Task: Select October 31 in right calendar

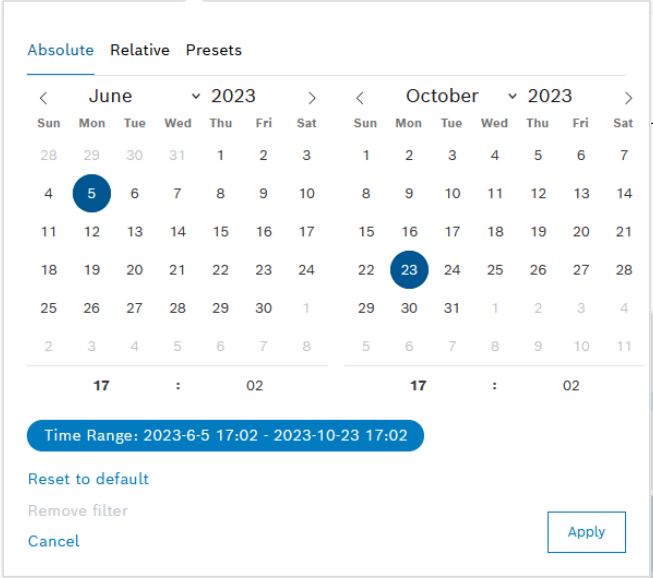Action: coord(452,308)
